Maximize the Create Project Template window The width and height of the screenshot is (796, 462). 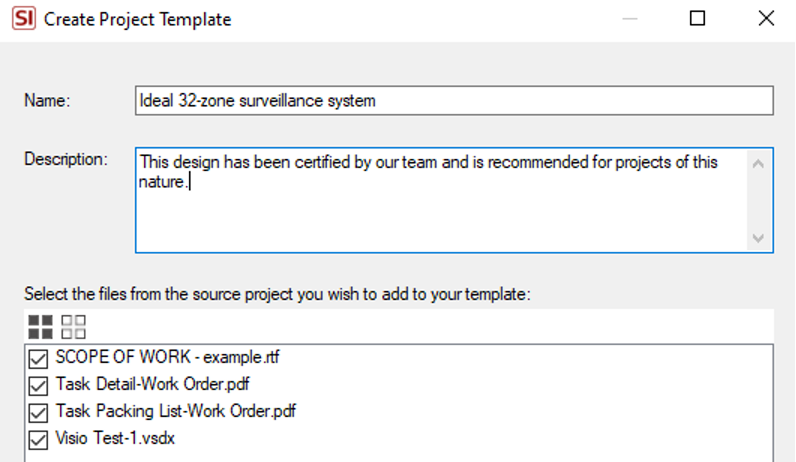point(698,18)
